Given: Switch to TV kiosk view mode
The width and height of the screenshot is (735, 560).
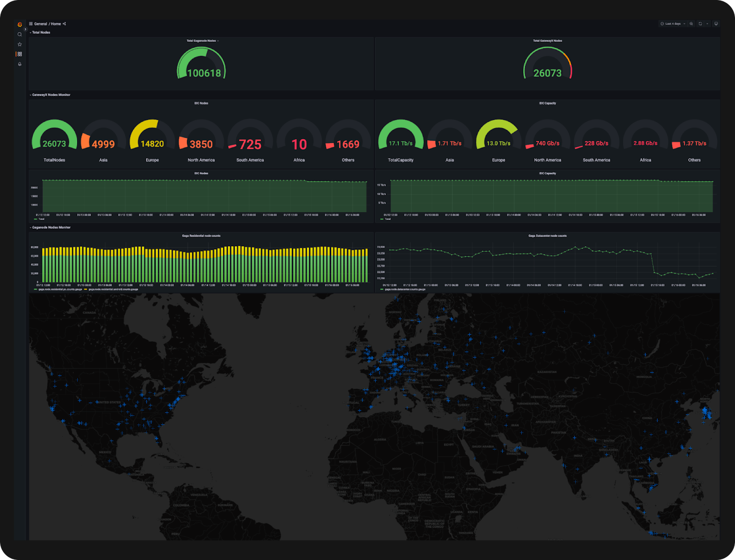Looking at the screenshot, I should [x=716, y=24].
